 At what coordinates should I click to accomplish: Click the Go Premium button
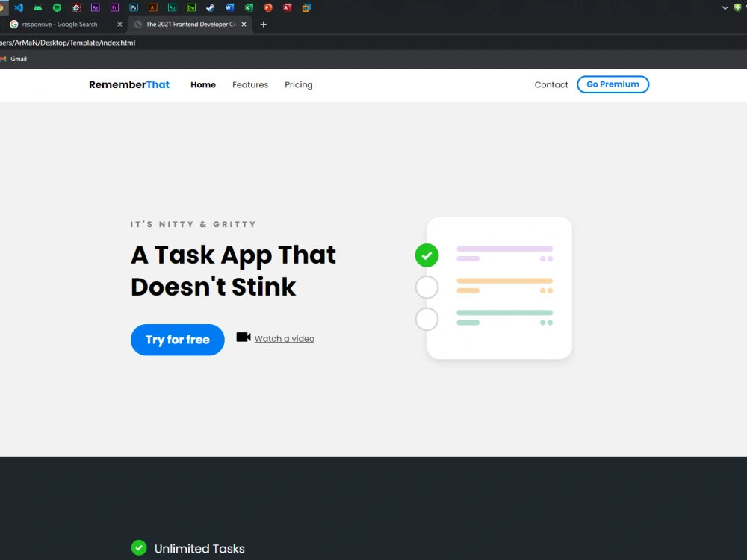[x=613, y=84]
